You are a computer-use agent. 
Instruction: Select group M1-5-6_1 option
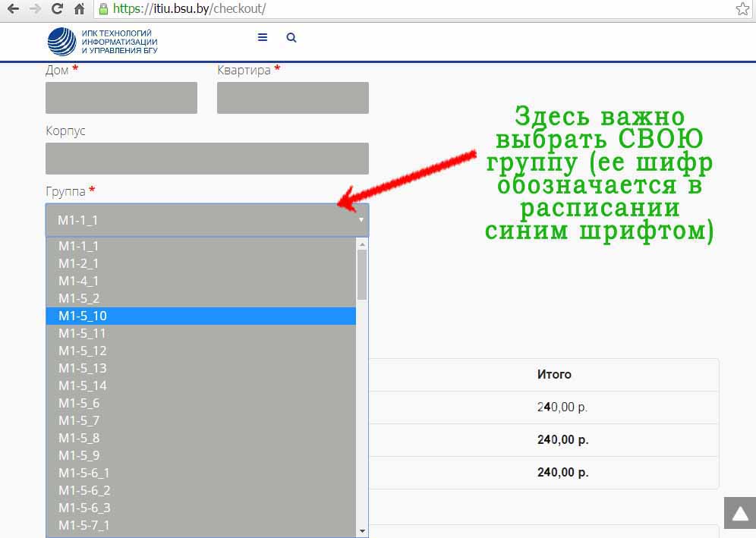point(200,473)
